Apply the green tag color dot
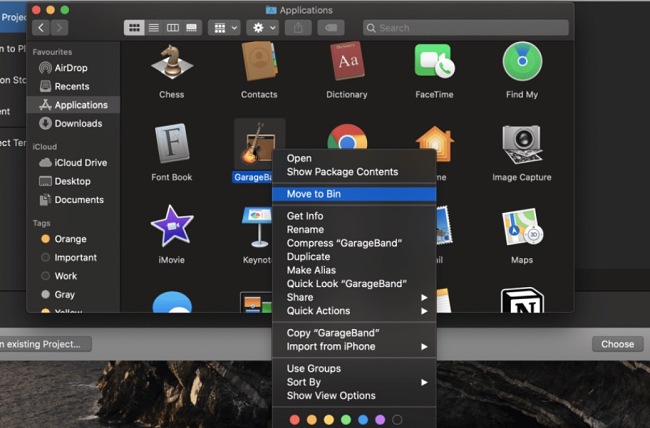Image resolution: width=650 pixels, height=428 pixels. (x=346, y=420)
